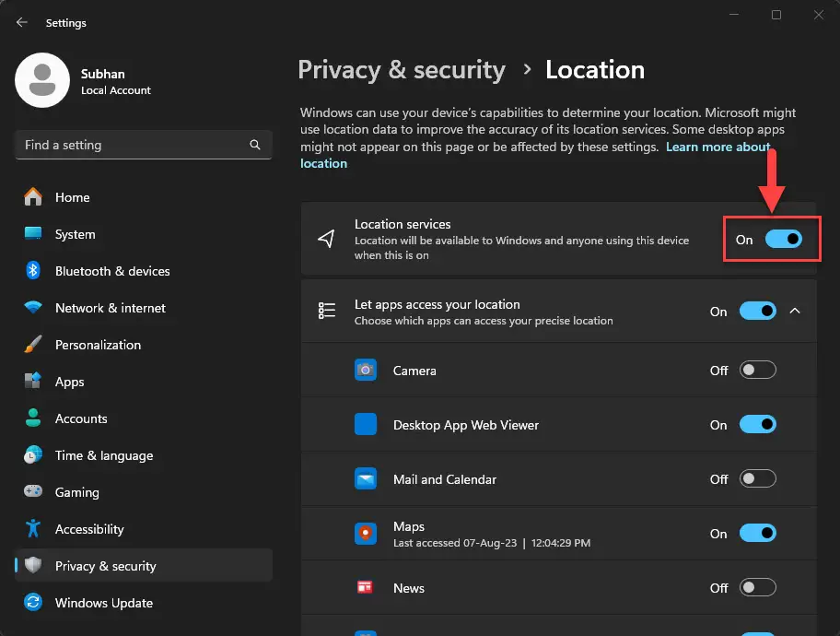The height and width of the screenshot is (636, 840).
Task: Click the Desktop App Web Viewer icon
Action: [x=366, y=424]
